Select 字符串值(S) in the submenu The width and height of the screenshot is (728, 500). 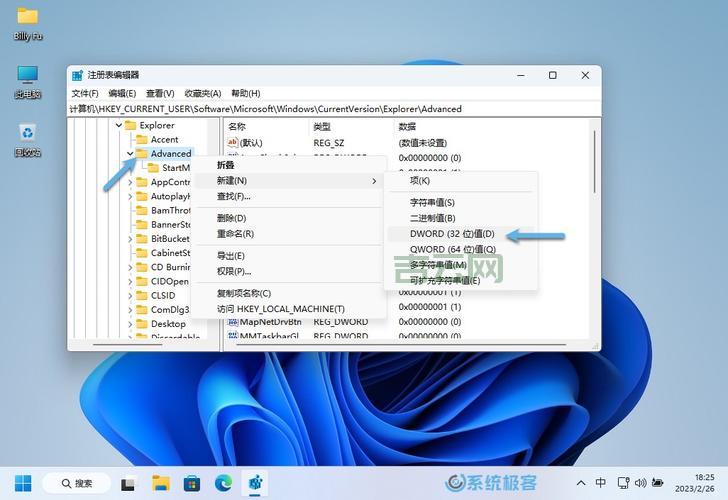pos(461,202)
